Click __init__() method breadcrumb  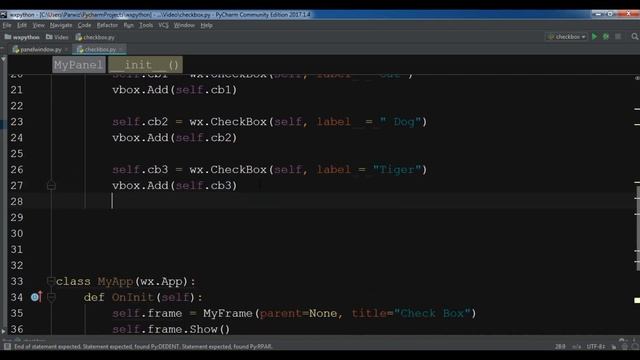coord(145,65)
